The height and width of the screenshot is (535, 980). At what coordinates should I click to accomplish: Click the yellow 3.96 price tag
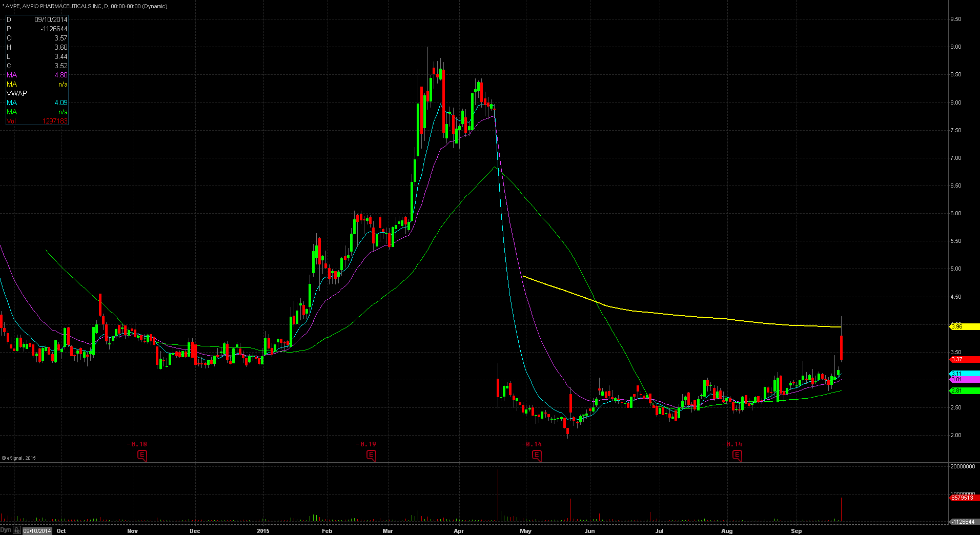(x=964, y=326)
